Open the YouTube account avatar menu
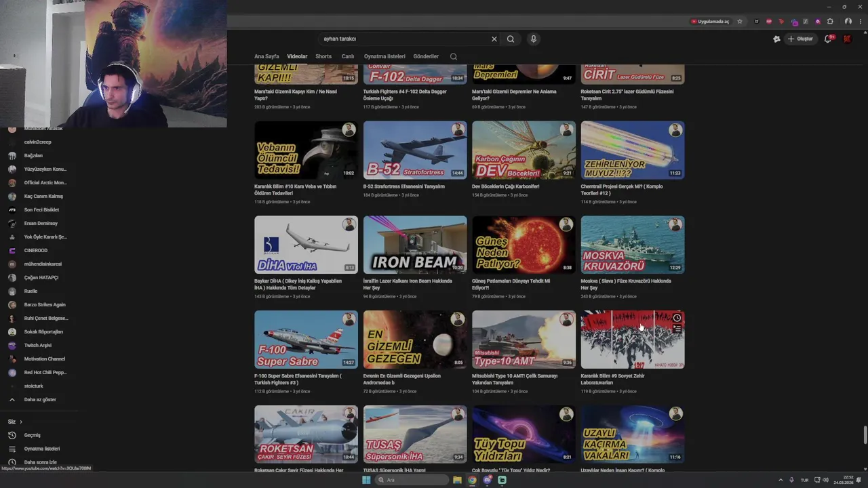 point(847,39)
